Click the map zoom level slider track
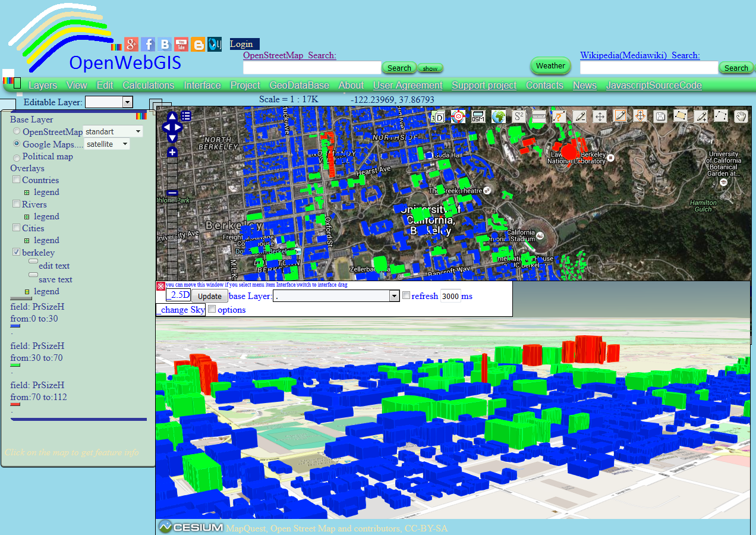The image size is (756, 535). 172,220
